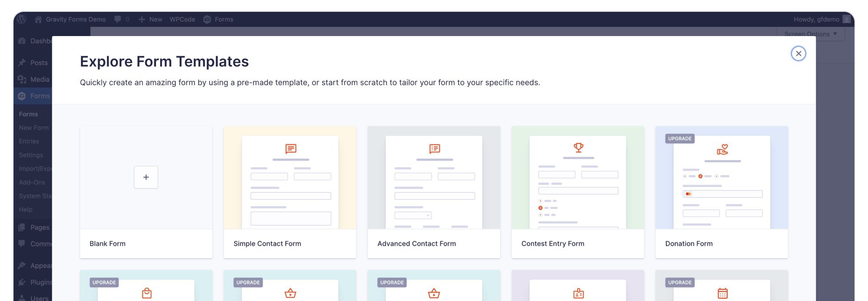This screenshot has width=868, height=301.
Task: Open the Forms menu in admin bar
Action: tap(218, 20)
